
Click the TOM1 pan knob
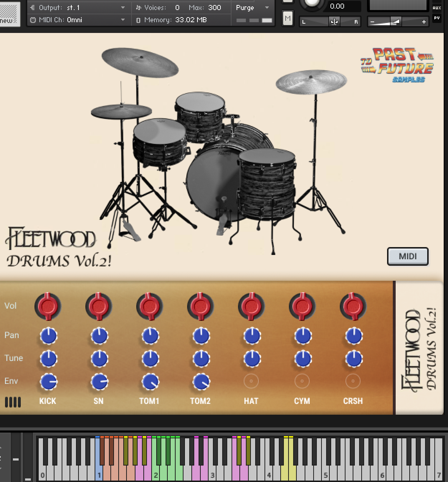(150, 336)
